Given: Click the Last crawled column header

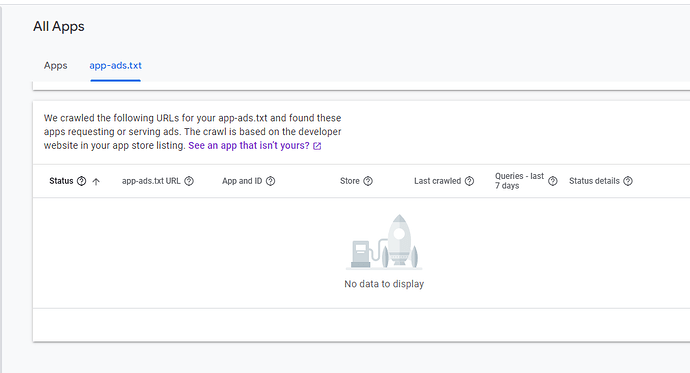Looking at the screenshot, I should point(437,181).
